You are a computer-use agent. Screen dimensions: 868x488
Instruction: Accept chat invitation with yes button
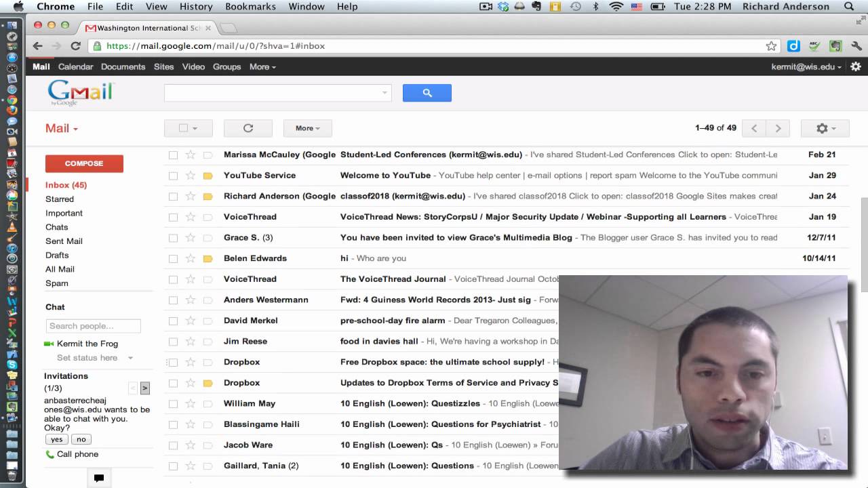click(x=56, y=439)
